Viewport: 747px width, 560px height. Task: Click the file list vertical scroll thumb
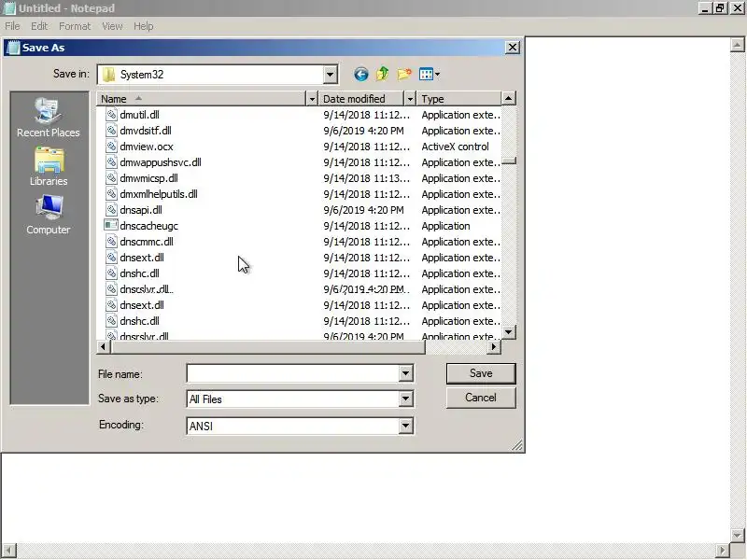508,161
